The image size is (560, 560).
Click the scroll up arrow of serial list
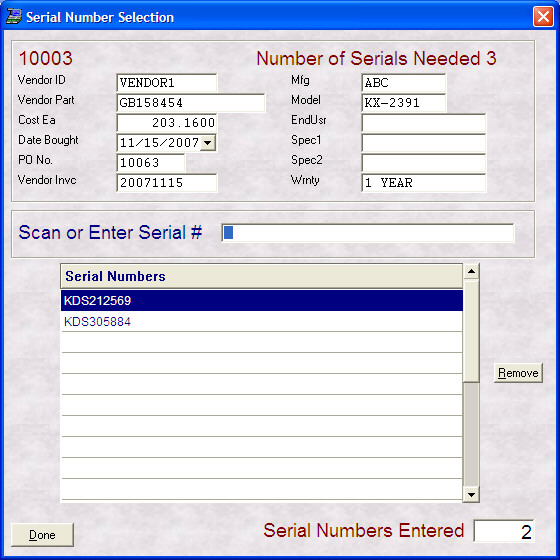point(471,271)
